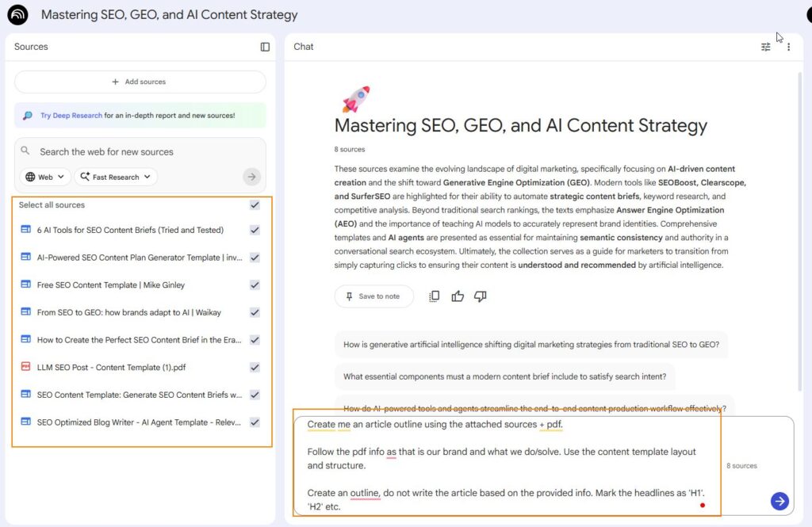Image resolution: width=812 pixels, height=527 pixels.
Task: Open the Web source type dropdown
Action: [x=45, y=177]
